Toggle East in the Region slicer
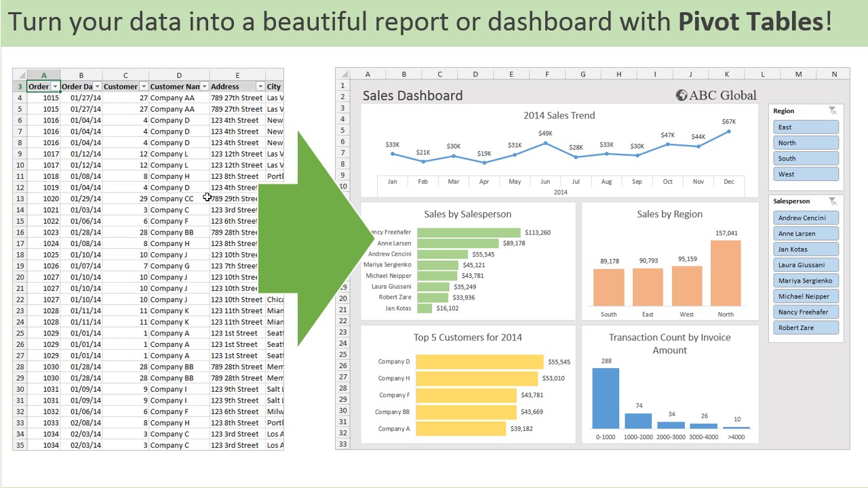 [806, 127]
